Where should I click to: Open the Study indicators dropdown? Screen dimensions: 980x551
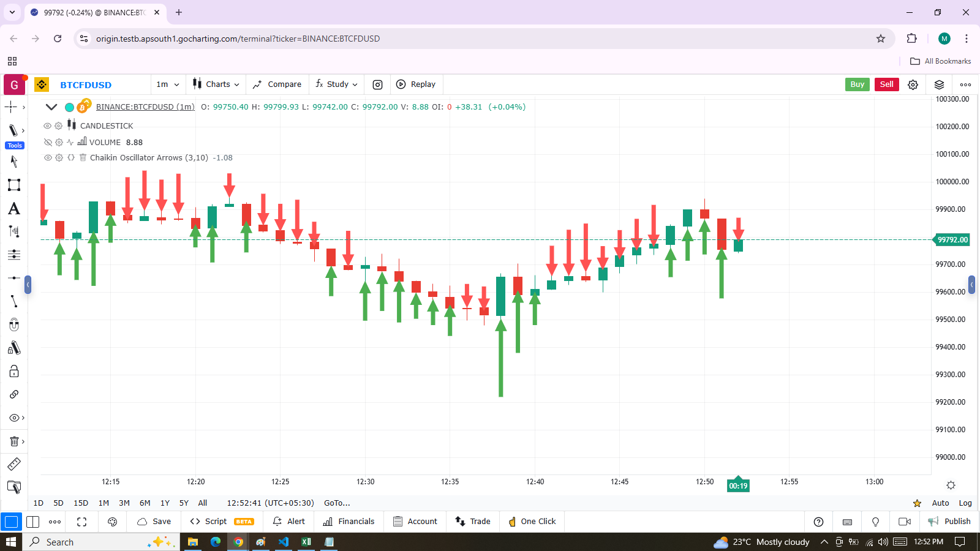pos(336,84)
